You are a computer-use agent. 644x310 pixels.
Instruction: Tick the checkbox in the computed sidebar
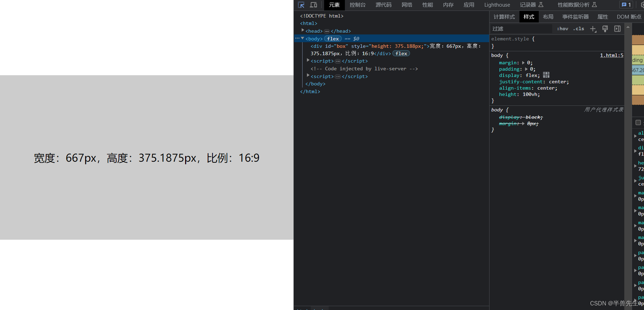coord(638,123)
